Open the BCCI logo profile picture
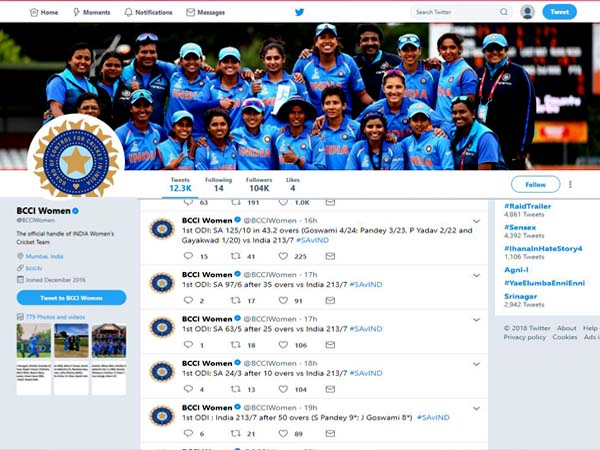600x450 pixels. point(76,161)
